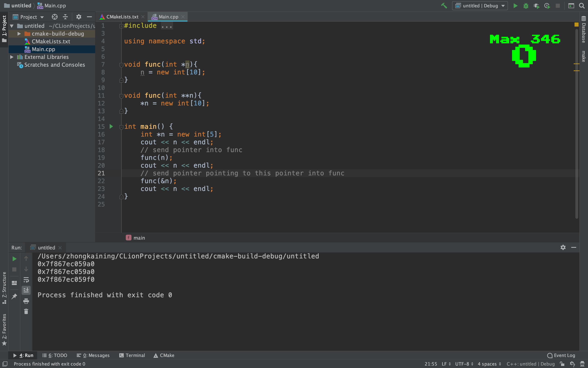Launch the profiler icon in toolbar
The height and width of the screenshot is (368, 588).
pos(547,6)
